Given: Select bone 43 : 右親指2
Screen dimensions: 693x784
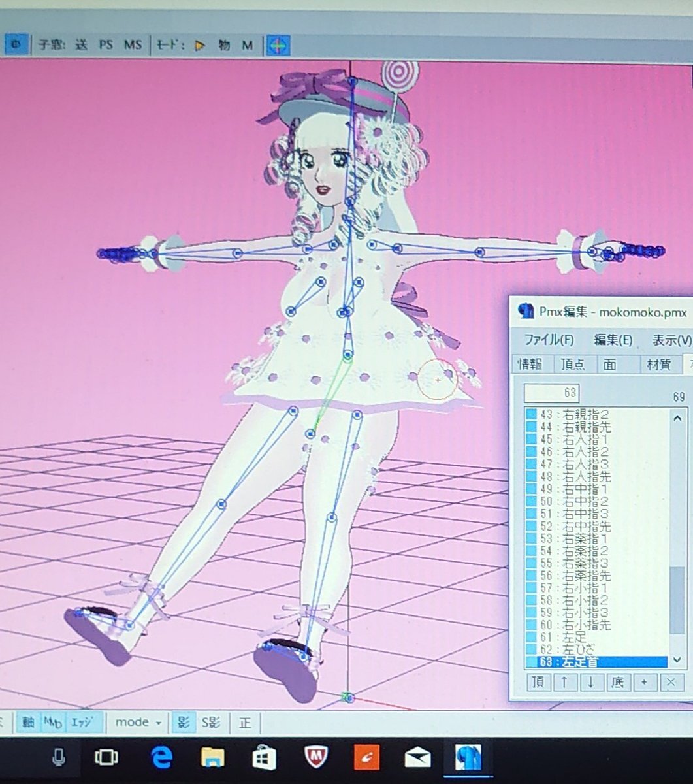Looking at the screenshot, I should 597,414.
